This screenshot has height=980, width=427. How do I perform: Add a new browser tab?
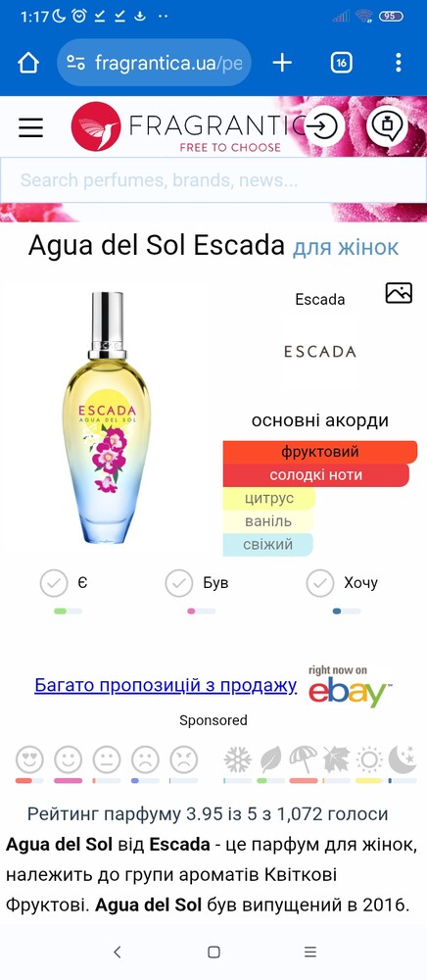click(x=282, y=63)
